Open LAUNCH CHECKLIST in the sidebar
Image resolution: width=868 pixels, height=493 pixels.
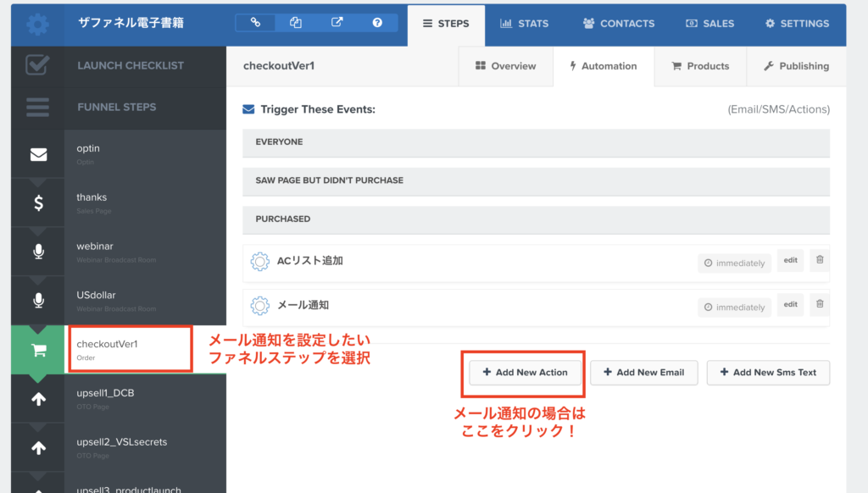131,65
